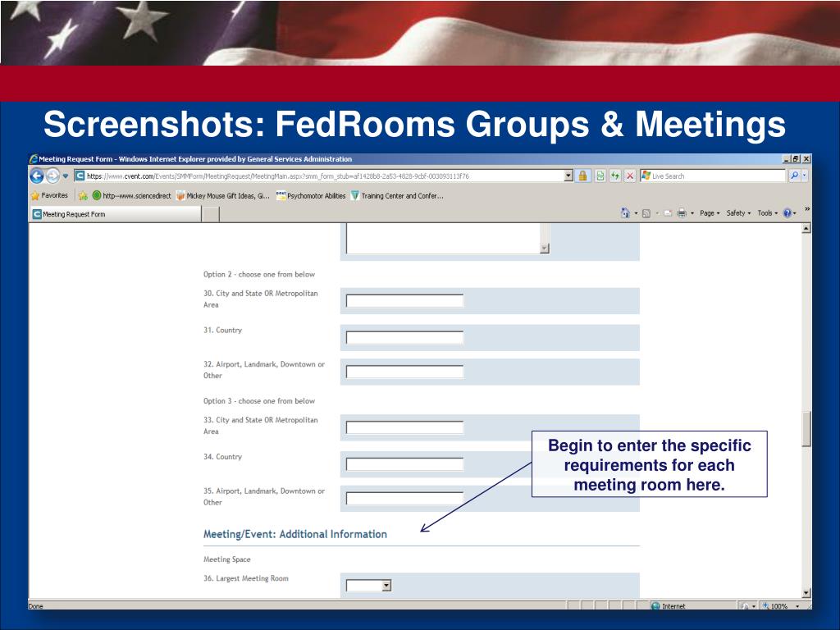Click the Home toolbar icon
840x630 pixels.
click(624, 213)
